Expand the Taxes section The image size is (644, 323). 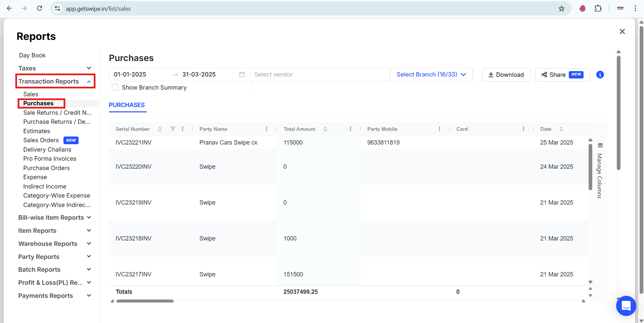click(x=55, y=68)
